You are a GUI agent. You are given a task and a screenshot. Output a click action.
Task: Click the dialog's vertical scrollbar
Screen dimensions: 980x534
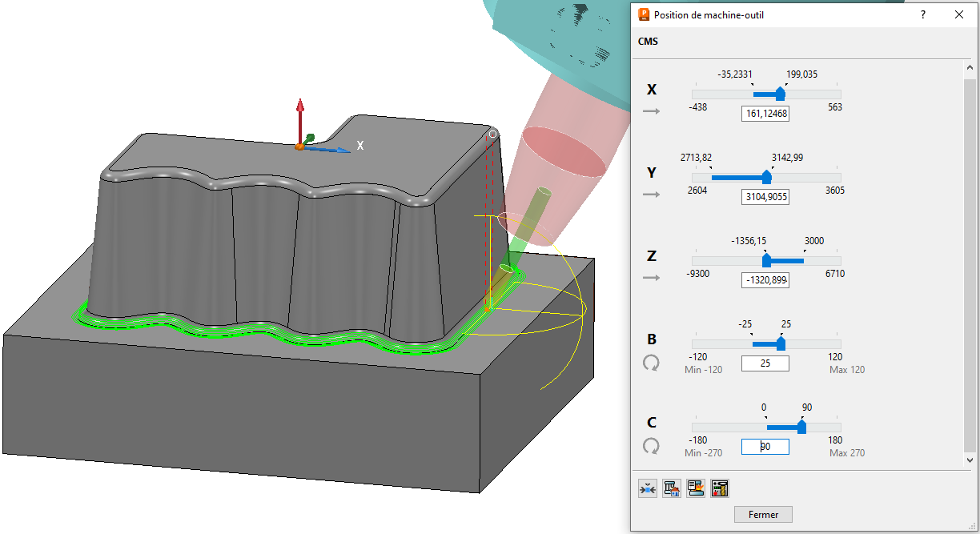click(970, 264)
